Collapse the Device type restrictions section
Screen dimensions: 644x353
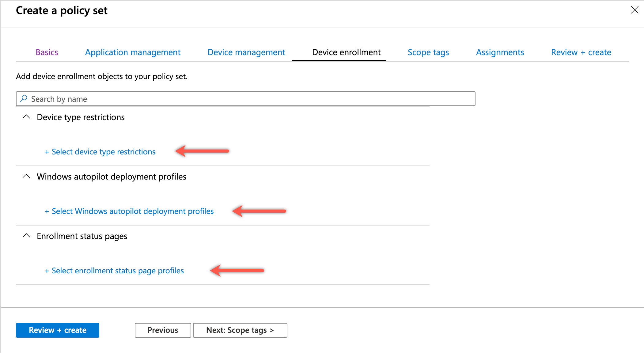(26, 117)
